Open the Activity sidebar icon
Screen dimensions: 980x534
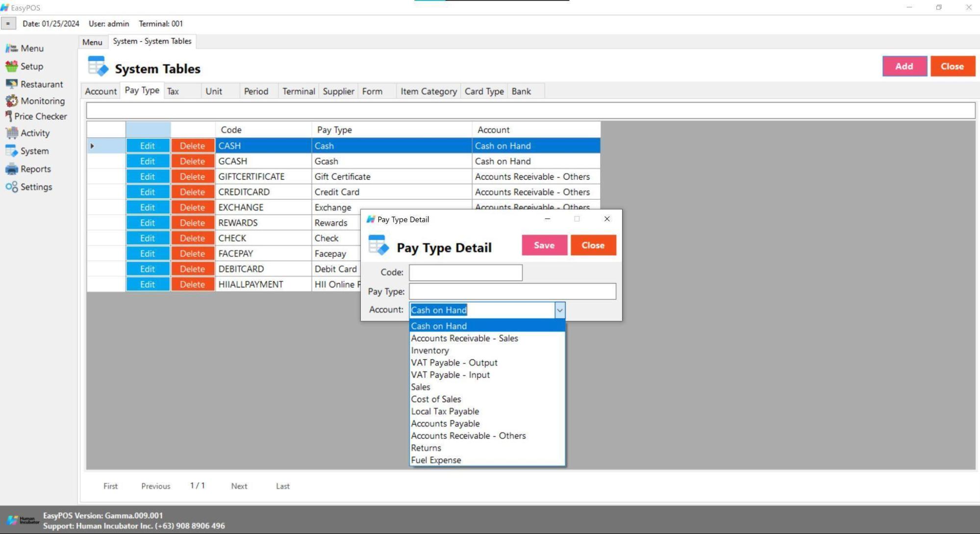pos(11,133)
